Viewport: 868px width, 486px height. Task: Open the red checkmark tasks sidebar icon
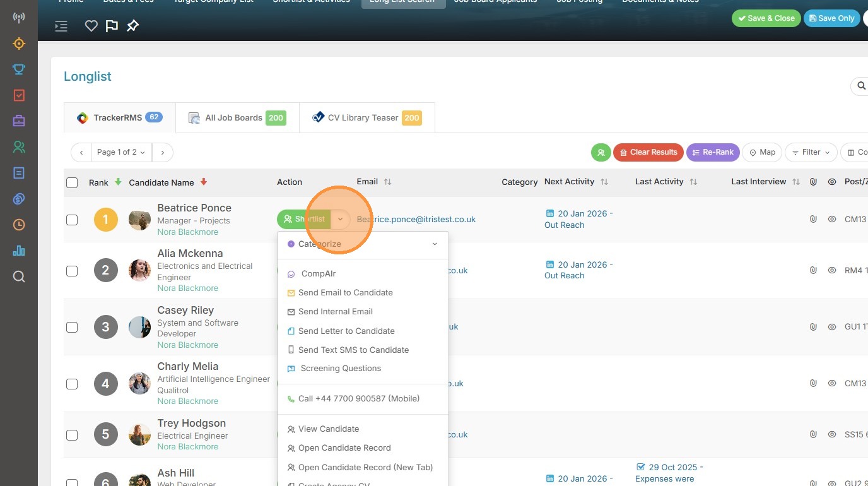[19, 95]
